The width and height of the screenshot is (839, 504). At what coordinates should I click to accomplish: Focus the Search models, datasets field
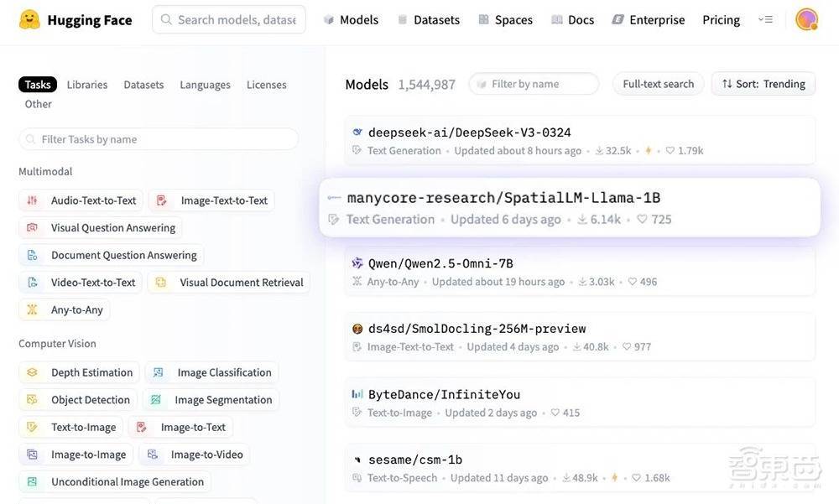click(229, 20)
